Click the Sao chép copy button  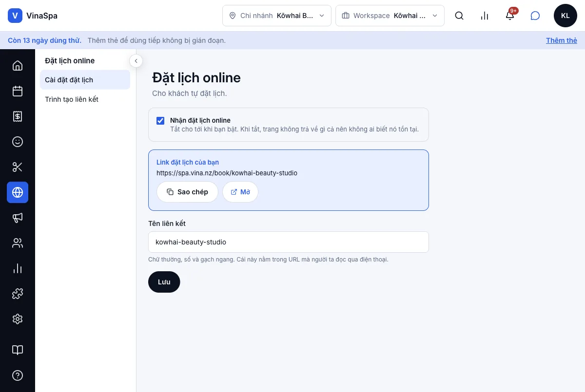tap(187, 192)
